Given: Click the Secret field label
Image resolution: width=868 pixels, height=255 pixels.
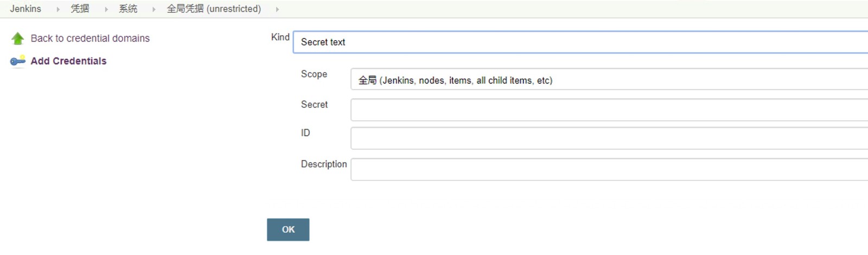Looking at the screenshot, I should tap(314, 105).
